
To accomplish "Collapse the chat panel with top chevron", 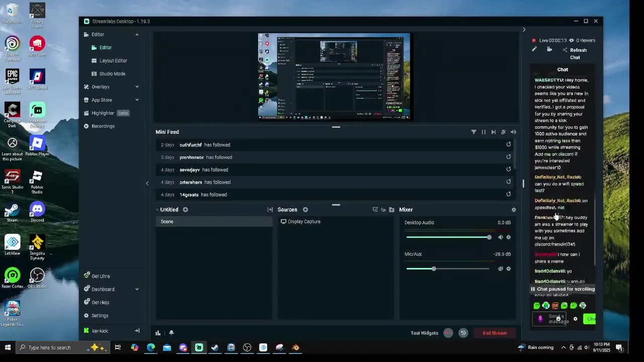I will (x=524, y=30).
